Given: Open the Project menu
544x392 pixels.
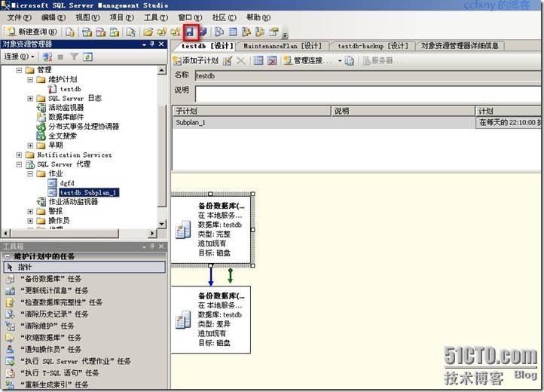Looking at the screenshot, I should pos(121,17).
